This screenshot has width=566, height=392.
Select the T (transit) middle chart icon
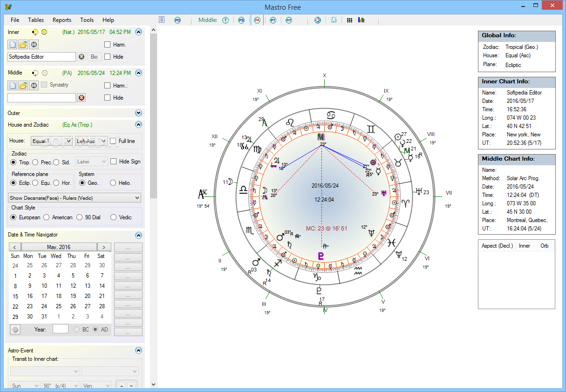pos(225,20)
